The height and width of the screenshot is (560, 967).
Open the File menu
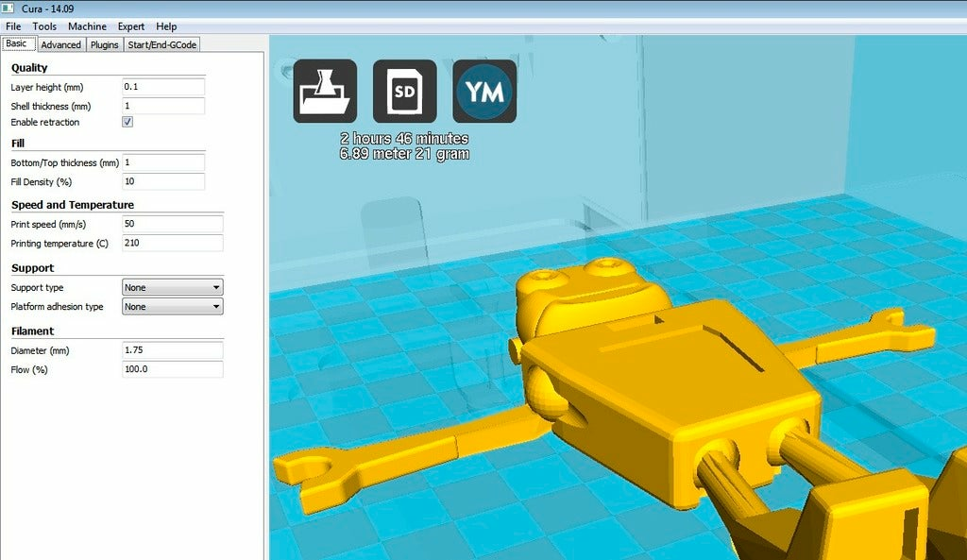(x=13, y=26)
